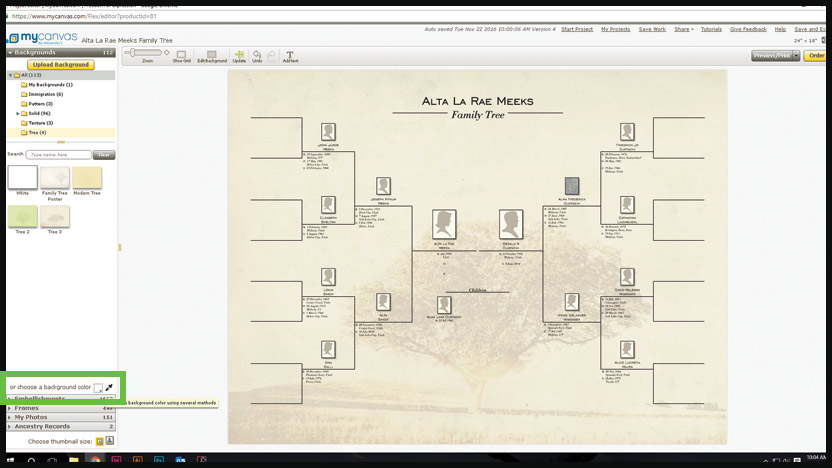
Task: Select the Gerald spouse portrait photo
Action: click(511, 224)
